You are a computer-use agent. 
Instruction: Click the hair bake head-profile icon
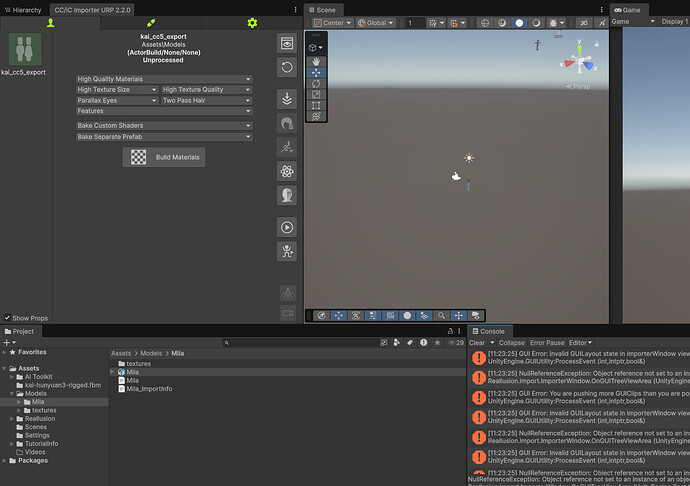pos(287,123)
